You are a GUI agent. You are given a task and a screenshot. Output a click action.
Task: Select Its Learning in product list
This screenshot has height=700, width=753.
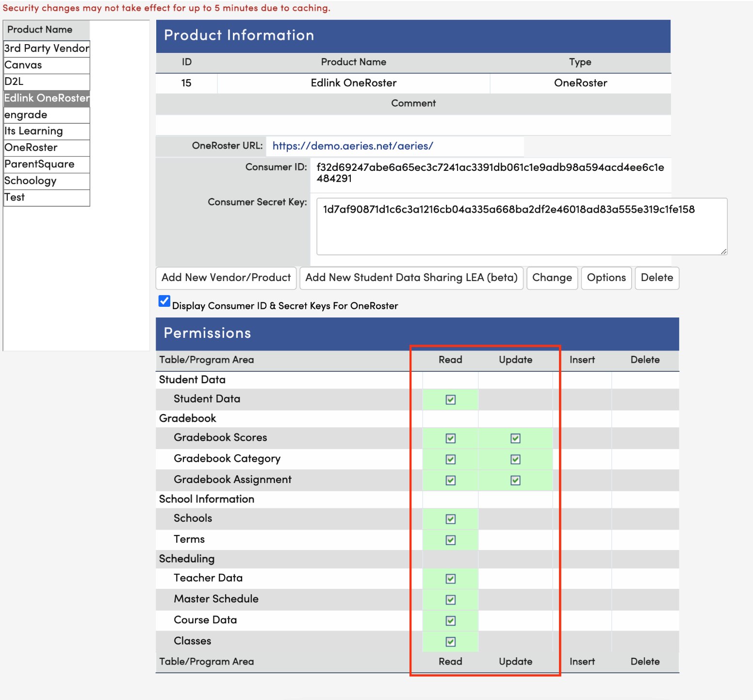[x=47, y=131]
